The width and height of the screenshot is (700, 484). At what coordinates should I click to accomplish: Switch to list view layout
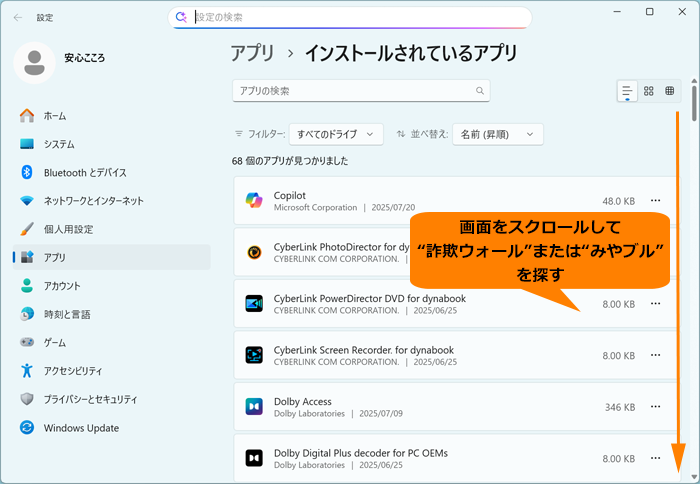click(x=627, y=91)
